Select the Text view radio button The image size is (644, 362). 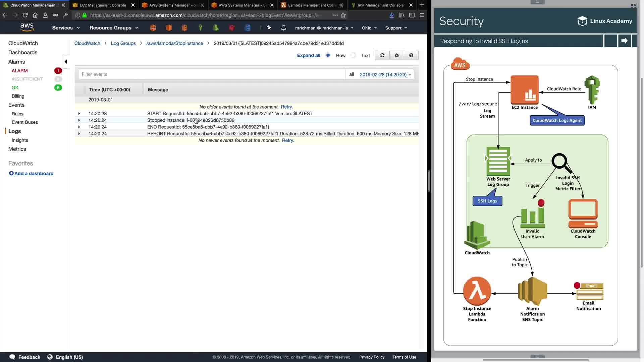pos(354,55)
